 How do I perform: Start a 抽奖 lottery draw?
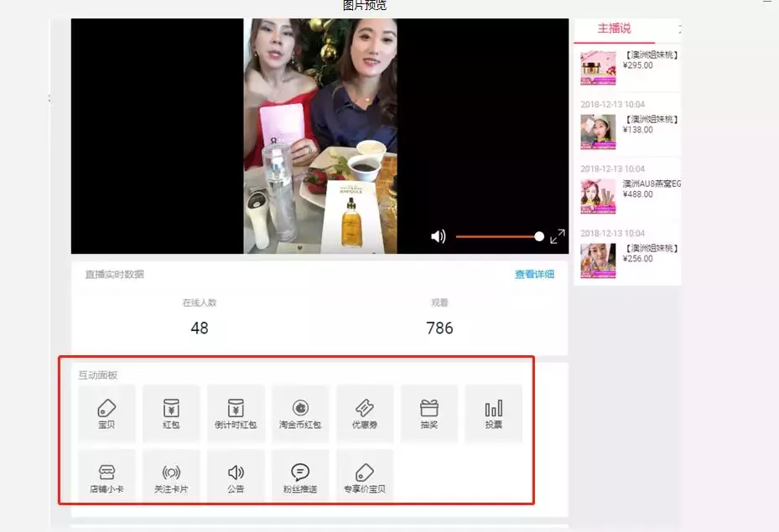[x=429, y=413]
